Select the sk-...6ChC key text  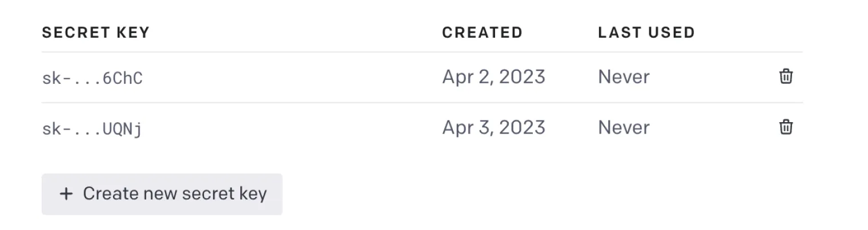92,78
